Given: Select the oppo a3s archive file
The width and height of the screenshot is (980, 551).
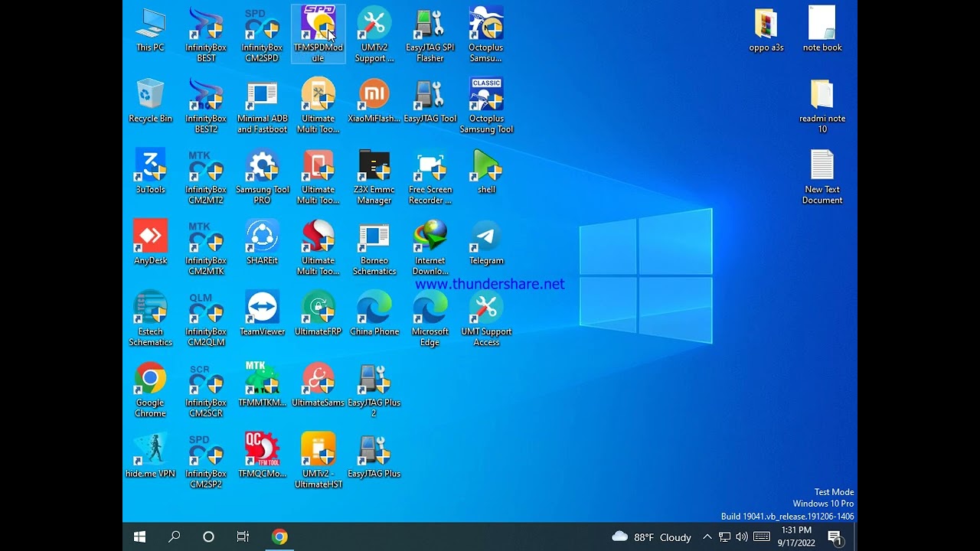Looking at the screenshot, I should pos(766,31).
